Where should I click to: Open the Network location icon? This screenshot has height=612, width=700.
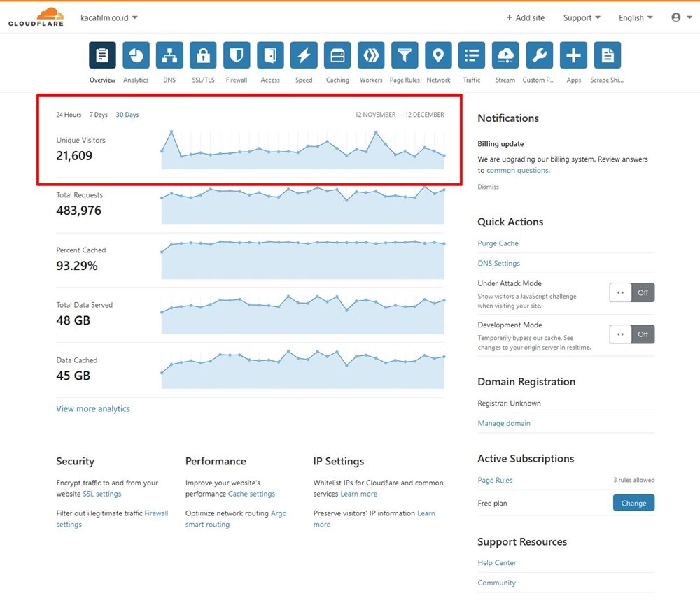click(437, 55)
